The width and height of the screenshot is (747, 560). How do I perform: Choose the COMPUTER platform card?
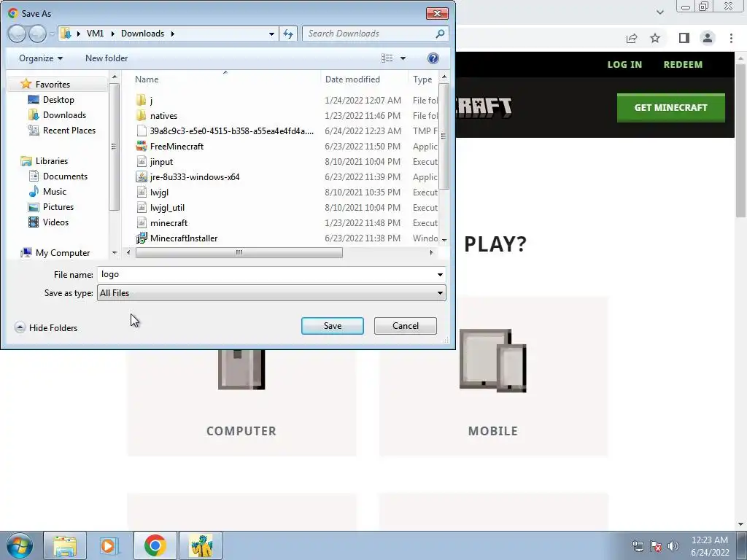click(241, 402)
